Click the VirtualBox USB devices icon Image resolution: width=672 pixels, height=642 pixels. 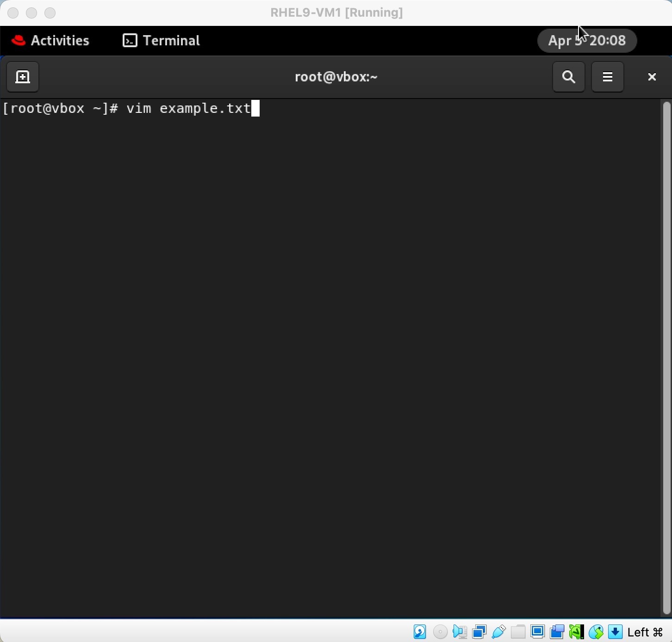[x=498, y=631]
